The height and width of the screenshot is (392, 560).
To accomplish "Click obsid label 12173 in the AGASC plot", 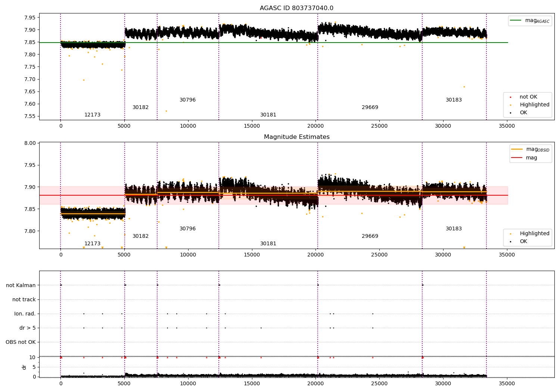I will click(92, 115).
